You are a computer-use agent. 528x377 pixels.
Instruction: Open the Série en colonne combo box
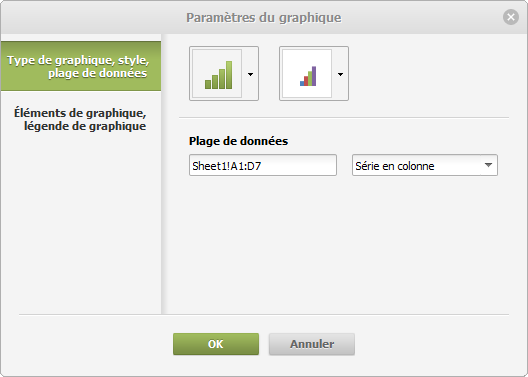[x=425, y=165]
